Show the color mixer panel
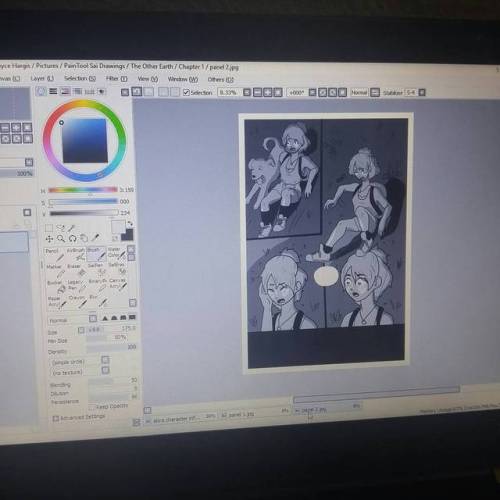Viewport: 500px width, 500px height. [x=77, y=91]
